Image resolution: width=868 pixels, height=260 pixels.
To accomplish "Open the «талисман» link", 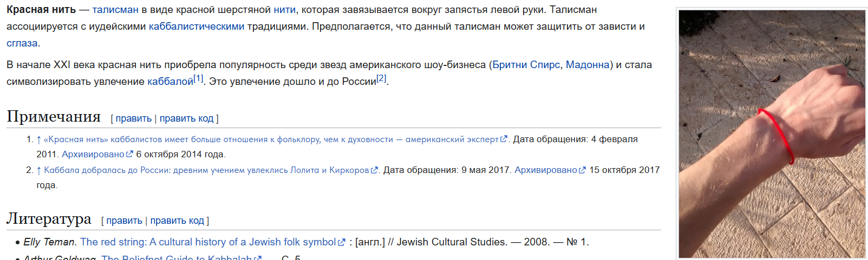I will [x=115, y=10].
